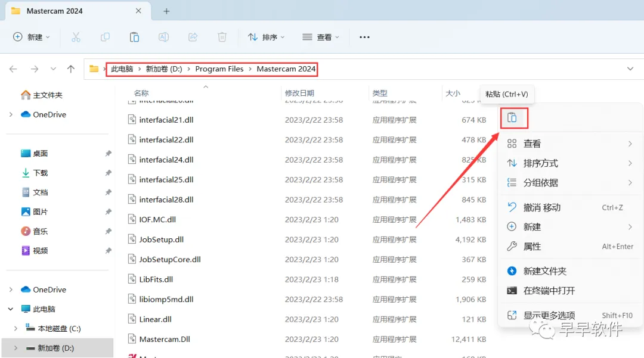The image size is (644, 358).
Task: Sort by the 大小 column header
Action: point(453,93)
